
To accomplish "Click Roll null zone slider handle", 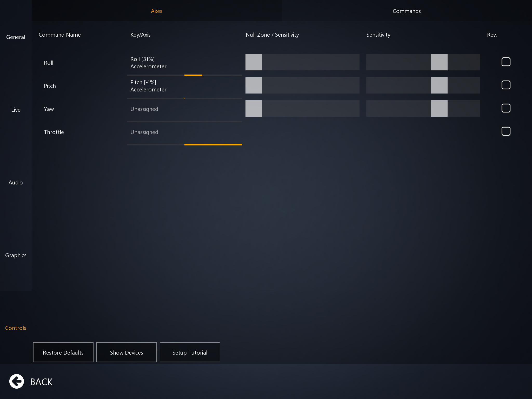I will coord(254,62).
